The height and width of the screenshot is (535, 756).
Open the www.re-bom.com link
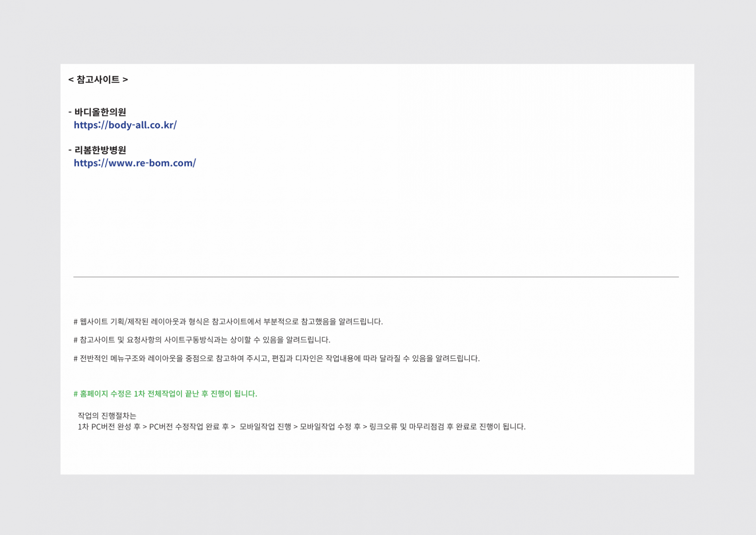135,163
